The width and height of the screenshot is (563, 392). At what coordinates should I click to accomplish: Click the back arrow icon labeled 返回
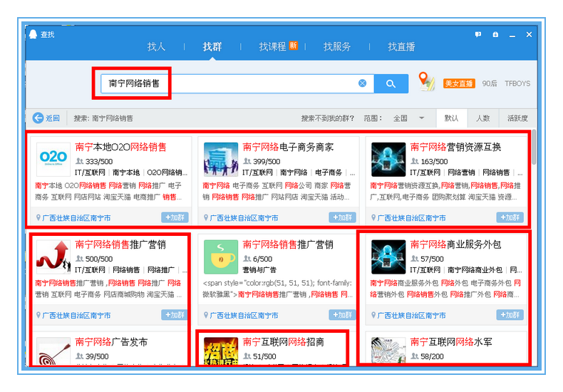click(38, 118)
